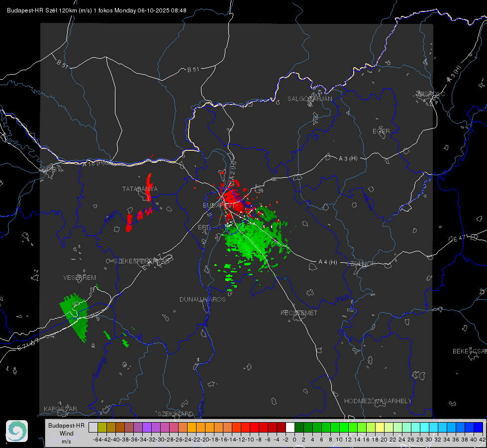Click the m/s unit label in legend
487x448 pixels.
tap(67, 442)
